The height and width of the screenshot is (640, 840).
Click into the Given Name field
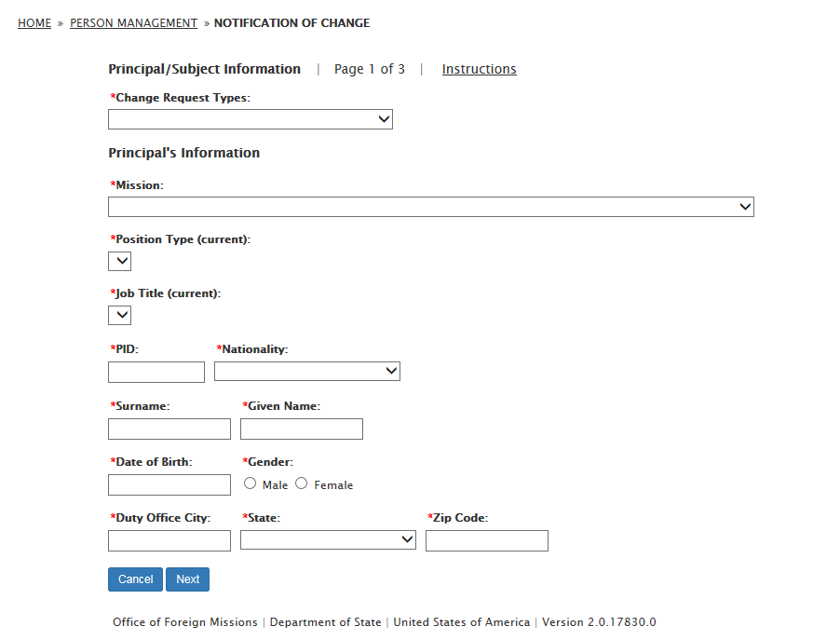[302, 429]
